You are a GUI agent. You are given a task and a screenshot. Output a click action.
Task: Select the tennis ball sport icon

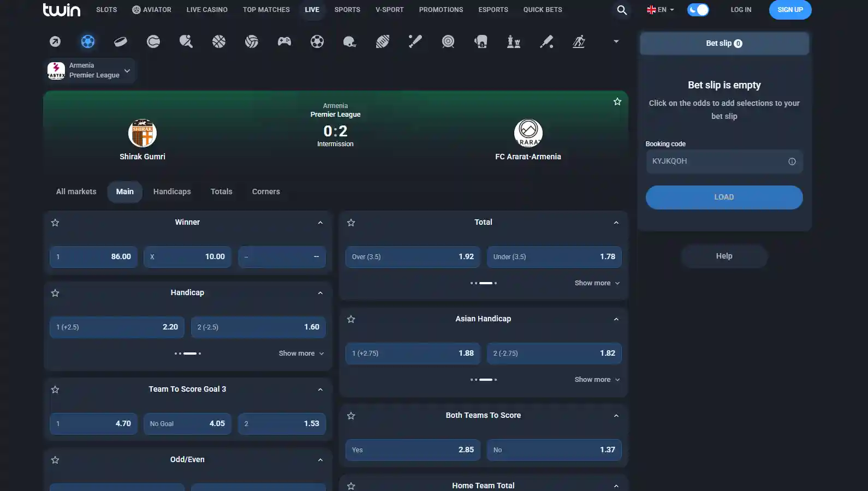(x=153, y=41)
